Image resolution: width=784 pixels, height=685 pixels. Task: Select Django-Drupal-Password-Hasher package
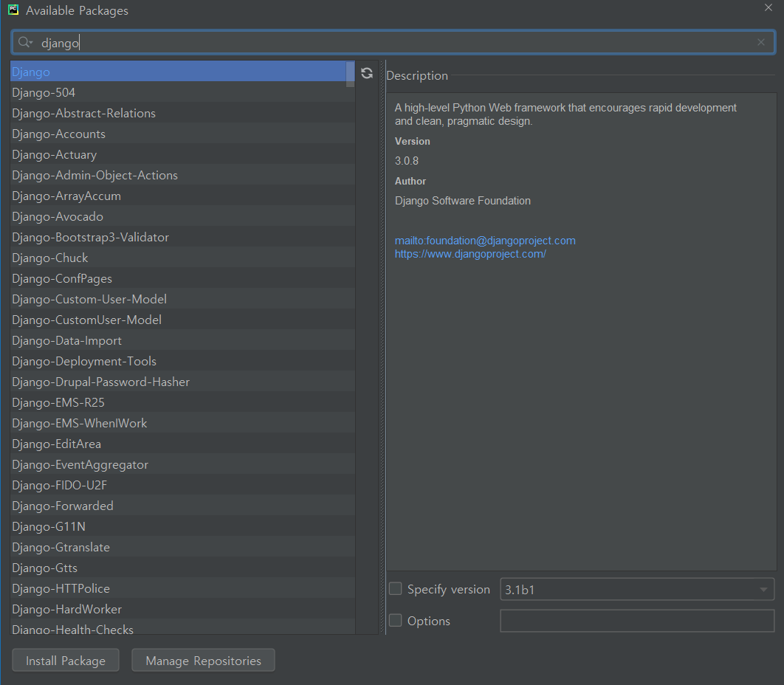[x=182, y=382]
